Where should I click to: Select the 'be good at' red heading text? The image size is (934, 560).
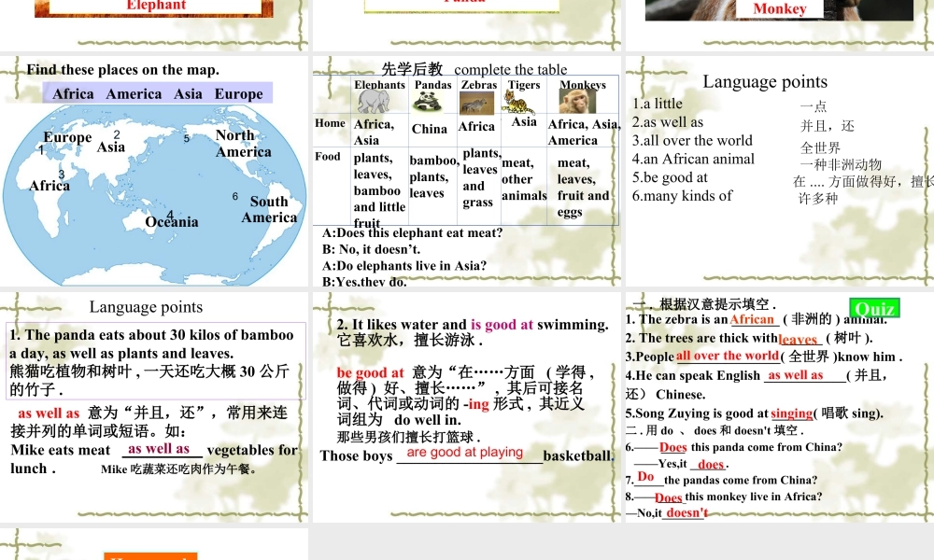pyautogui.click(x=371, y=372)
